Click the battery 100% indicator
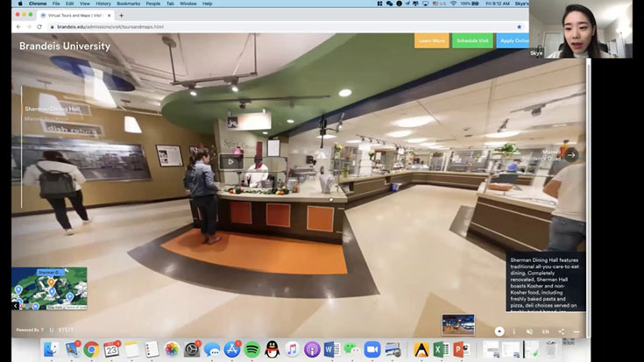 [x=470, y=4]
